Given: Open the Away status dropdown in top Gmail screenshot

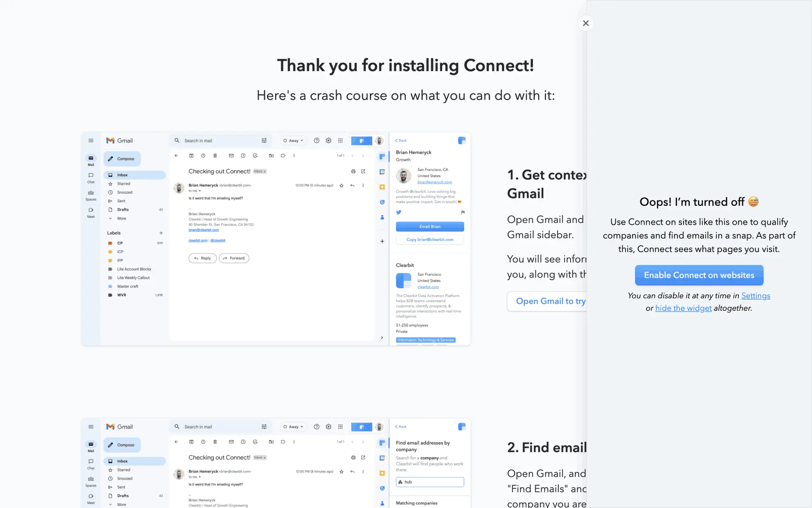Looking at the screenshot, I should (x=294, y=141).
